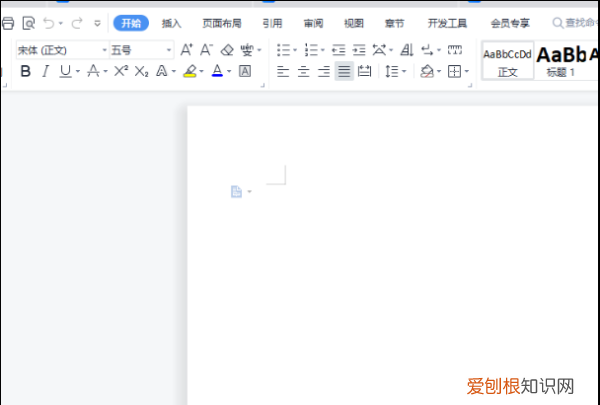
Task: Click the phonetic guide 文 icon
Action: click(247, 50)
